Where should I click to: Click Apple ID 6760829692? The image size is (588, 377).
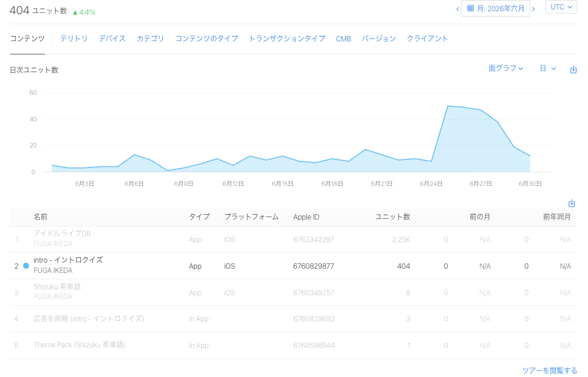(314, 319)
